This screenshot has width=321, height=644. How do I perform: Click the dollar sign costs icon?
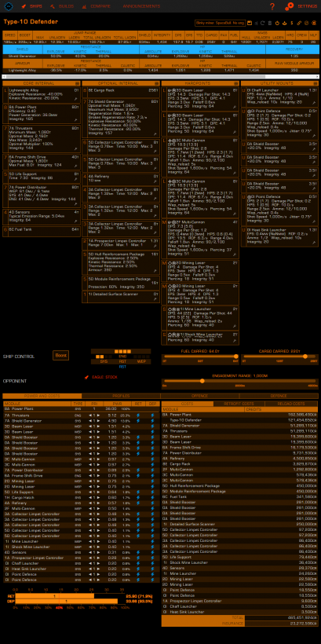click(291, 23)
